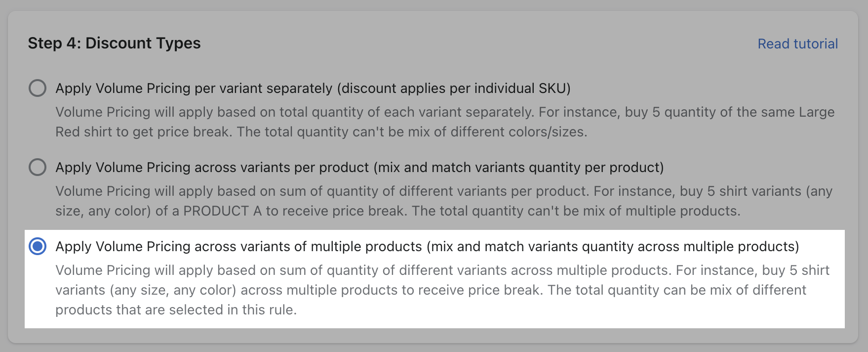The image size is (868, 352).
Task: Open the Read tutorial link
Action: (797, 44)
